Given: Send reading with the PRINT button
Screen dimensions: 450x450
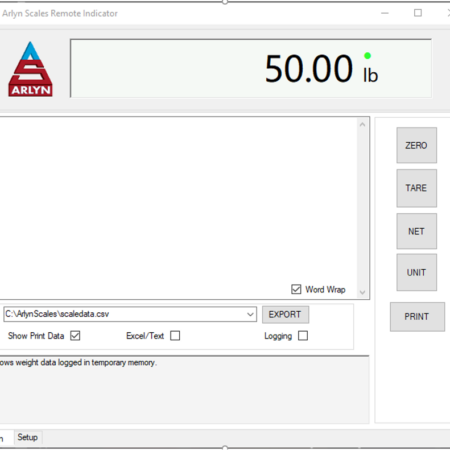Looking at the screenshot, I should (x=417, y=317).
